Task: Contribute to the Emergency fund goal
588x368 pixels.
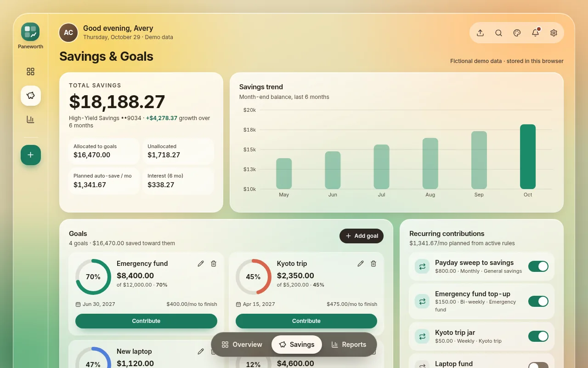Action: tap(146, 321)
